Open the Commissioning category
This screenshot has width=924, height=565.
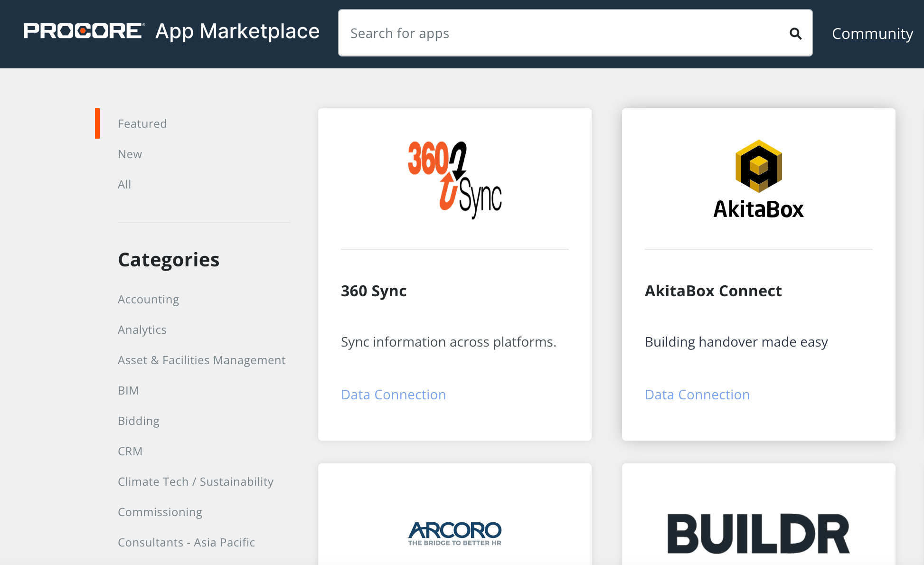tap(160, 512)
